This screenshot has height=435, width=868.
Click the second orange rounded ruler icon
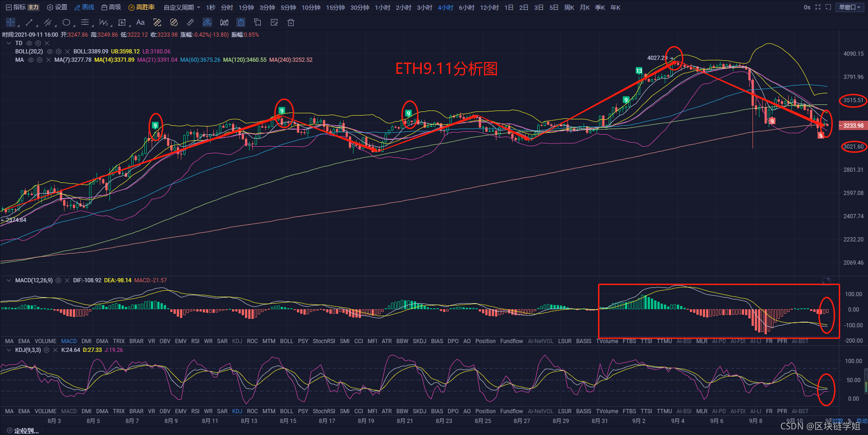[x=174, y=22]
